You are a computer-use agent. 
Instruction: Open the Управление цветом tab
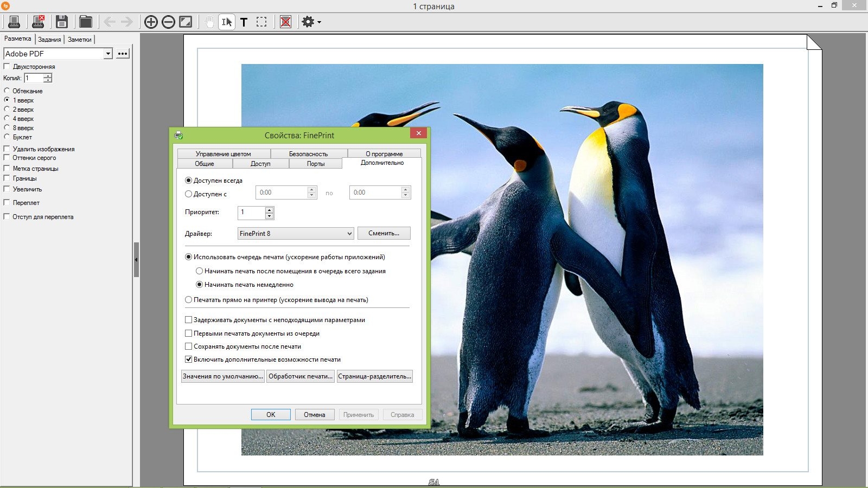224,154
